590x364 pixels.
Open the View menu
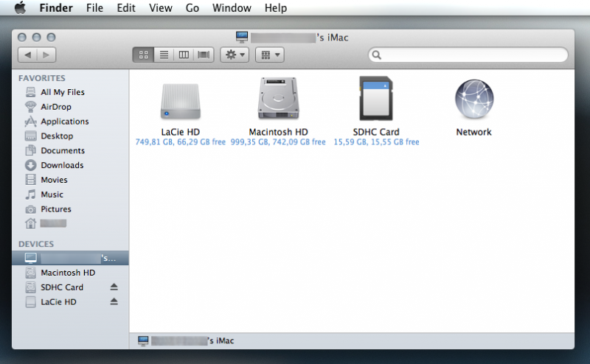tap(161, 8)
